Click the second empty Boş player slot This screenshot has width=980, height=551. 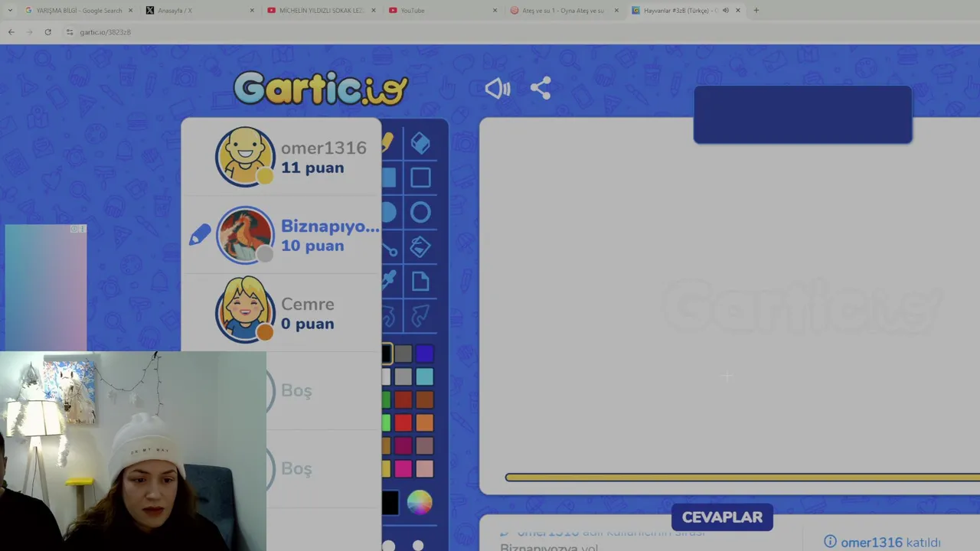point(296,468)
